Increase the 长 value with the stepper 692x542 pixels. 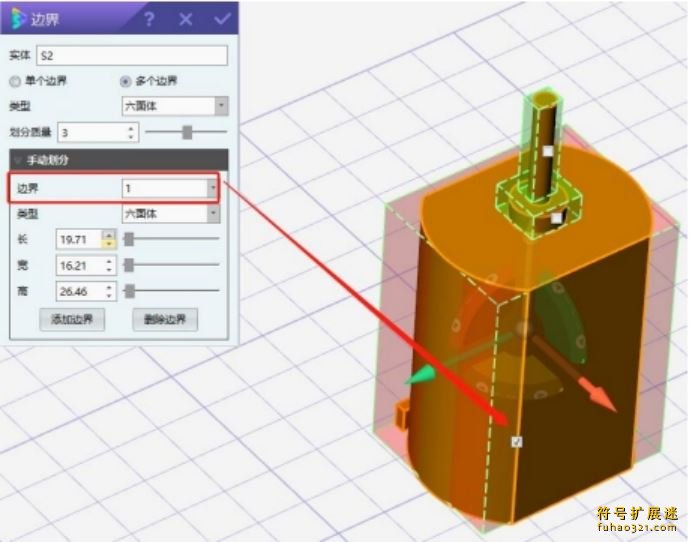click(x=110, y=235)
